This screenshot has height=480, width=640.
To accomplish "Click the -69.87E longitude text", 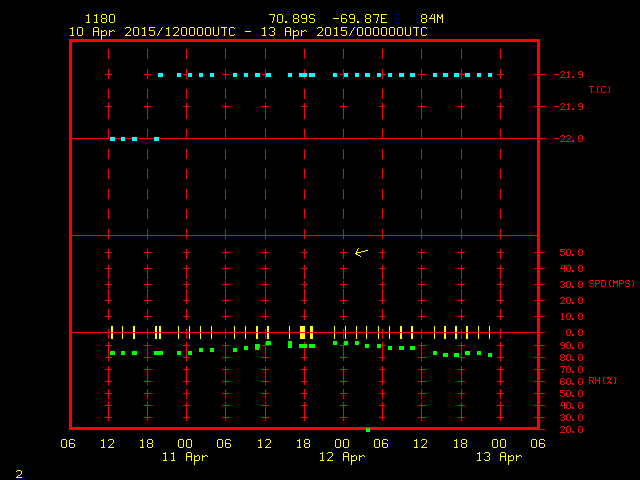I will tap(361, 19).
